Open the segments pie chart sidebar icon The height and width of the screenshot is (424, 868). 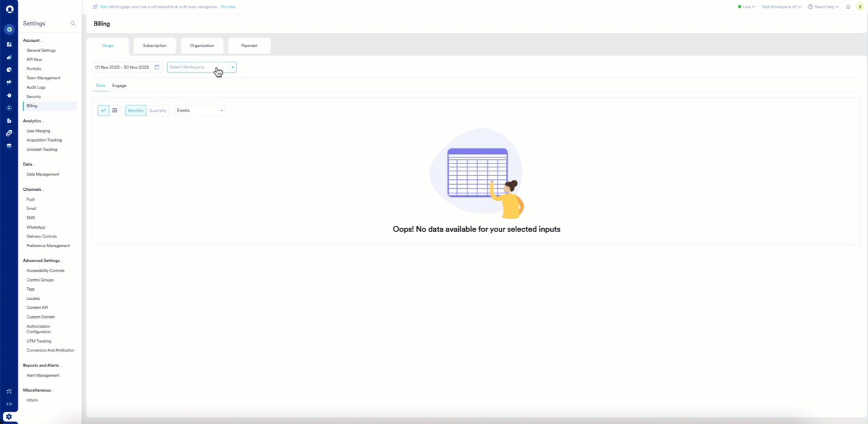click(x=9, y=69)
